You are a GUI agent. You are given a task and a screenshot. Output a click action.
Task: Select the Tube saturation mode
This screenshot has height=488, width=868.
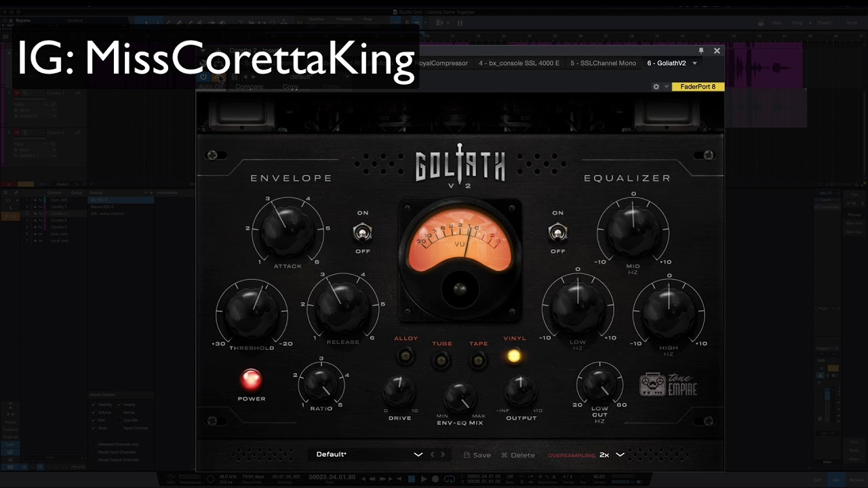(x=441, y=360)
